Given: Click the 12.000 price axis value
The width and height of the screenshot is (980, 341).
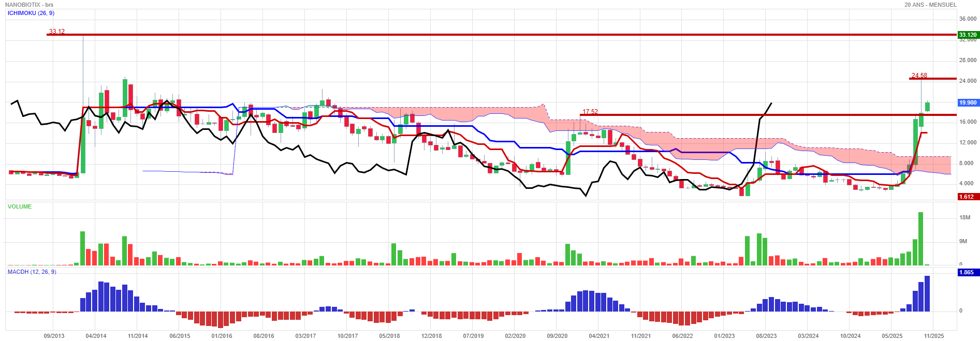Looking at the screenshot, I should pyautogui.click(x=968, y=142).
